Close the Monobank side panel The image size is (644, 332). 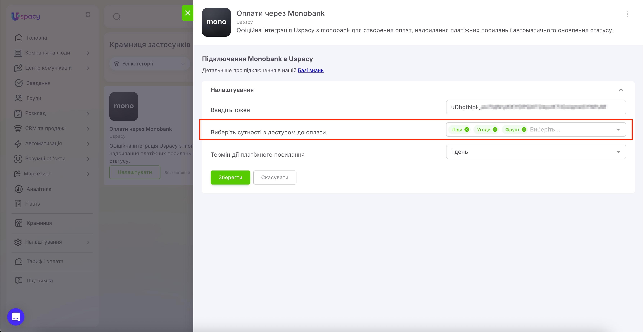coord(187,13)
